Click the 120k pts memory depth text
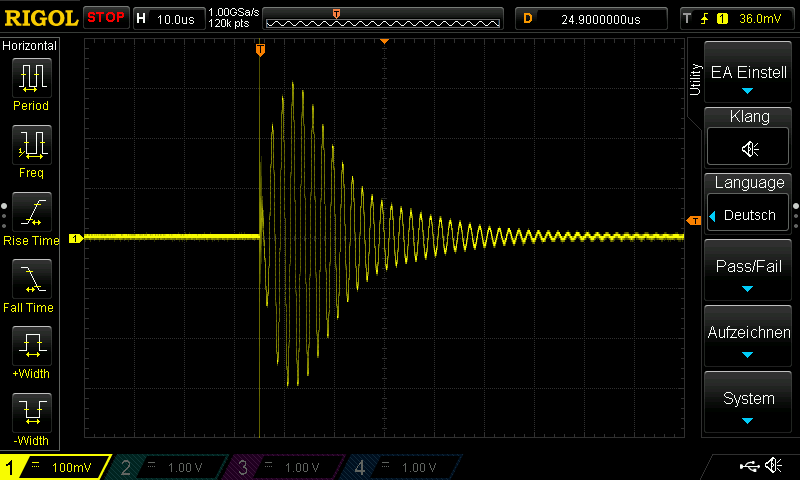Viewport: 800px width, 480px height. (x=229, y=23)
